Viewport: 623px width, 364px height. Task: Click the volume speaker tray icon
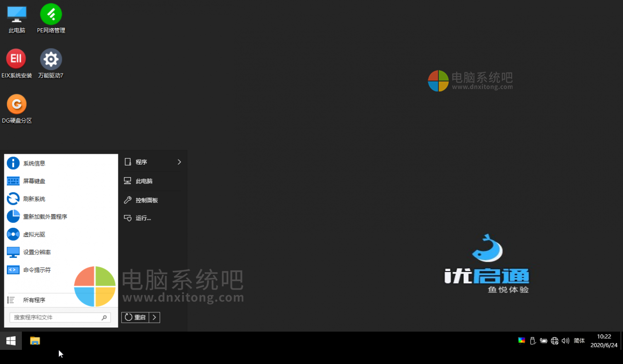point(565,341)
